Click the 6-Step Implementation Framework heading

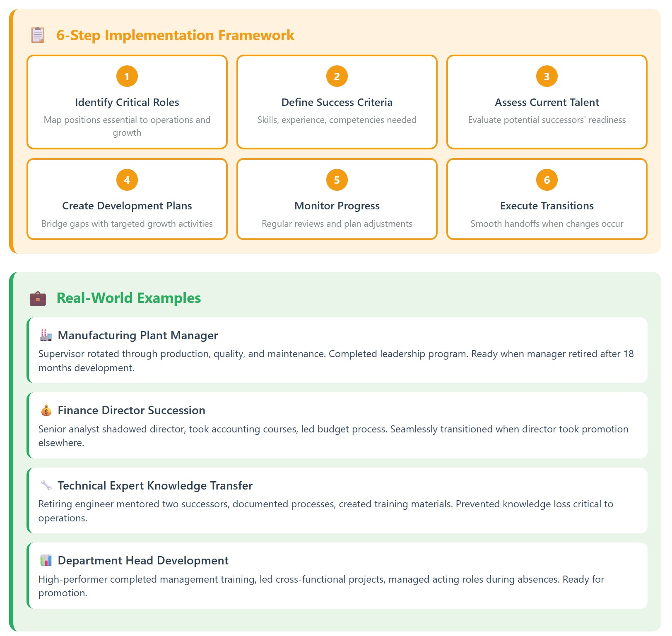click(x=175, y=35)
